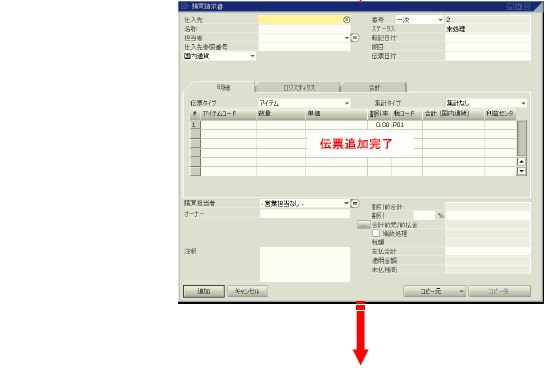Click the grid's vertical scrollbar
545x368 pixels.
tap(521, 138)
